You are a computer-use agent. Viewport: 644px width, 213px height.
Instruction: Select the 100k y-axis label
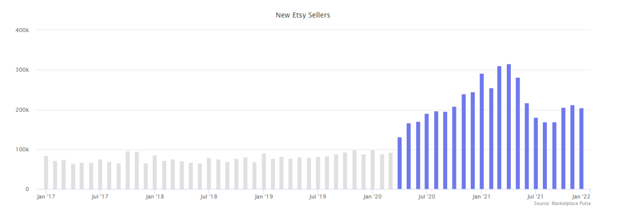[x=22, y=149]
